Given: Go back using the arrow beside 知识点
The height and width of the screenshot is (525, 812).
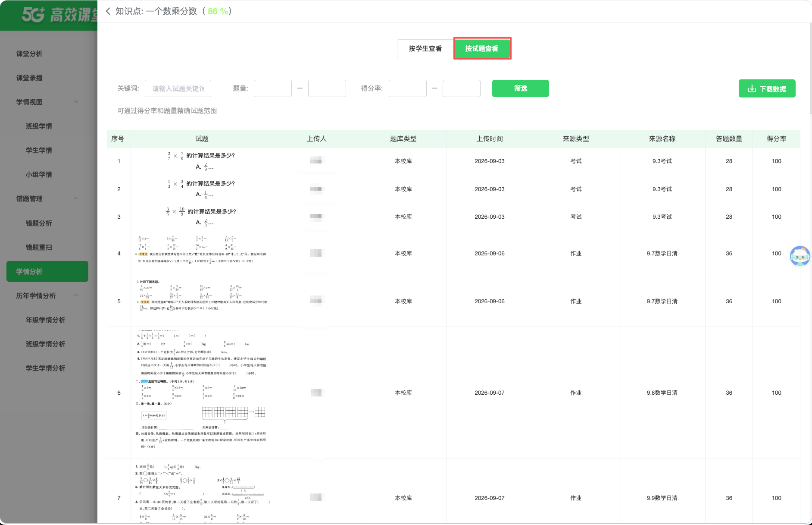Looking at the screenshot, I should click(x=108, y=11).
